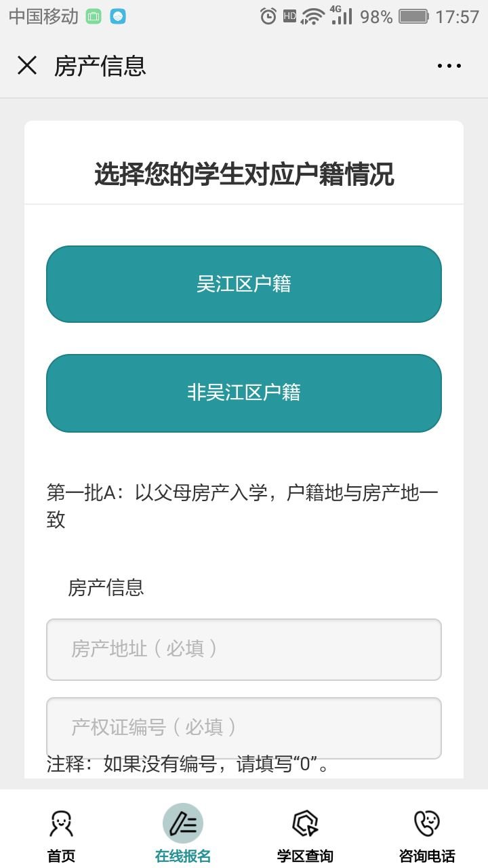Open the 咨询电话 tab

(x=427, y=835)
